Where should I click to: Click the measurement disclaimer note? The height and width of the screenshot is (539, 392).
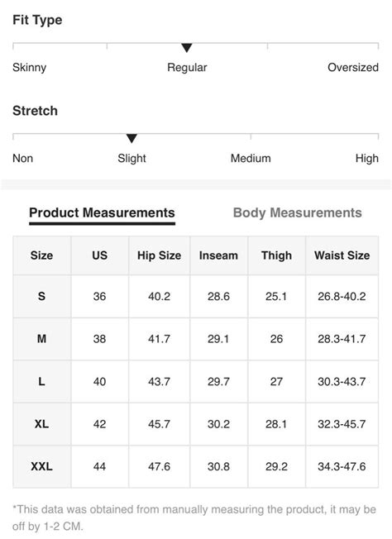click(194, 518)
